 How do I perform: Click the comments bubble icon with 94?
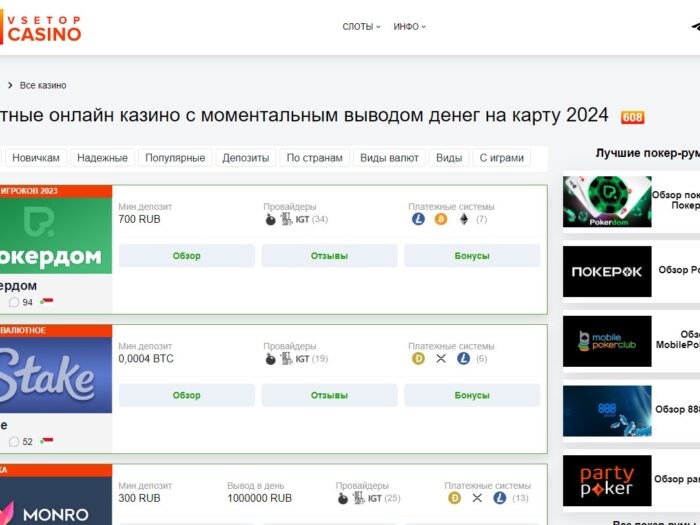[x=14, y=302]
